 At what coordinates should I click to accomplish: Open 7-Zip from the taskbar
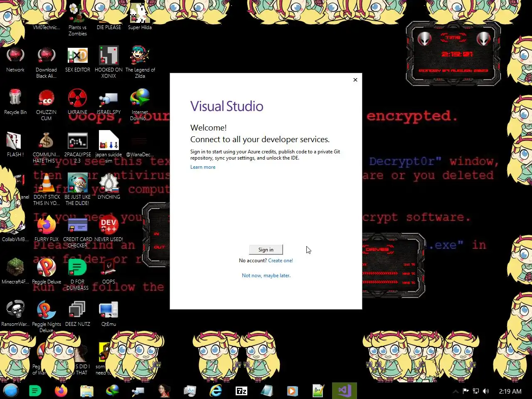[x=241, y=391]
